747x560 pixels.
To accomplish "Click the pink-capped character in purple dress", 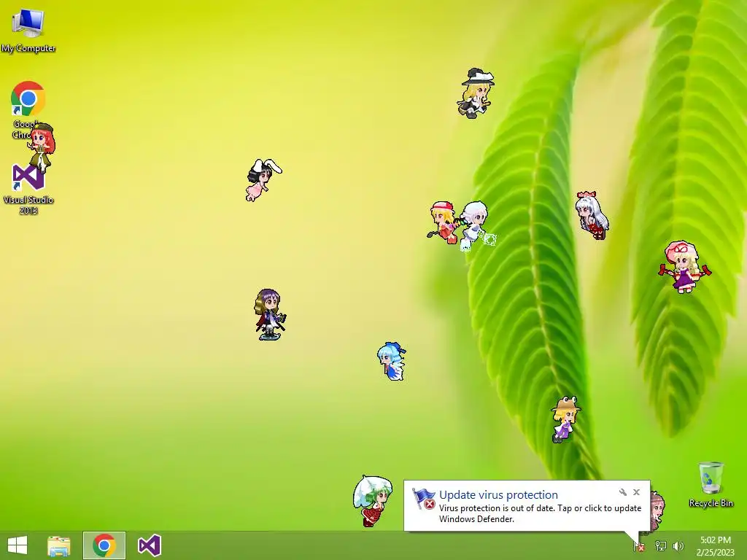I will click(684, 267).
